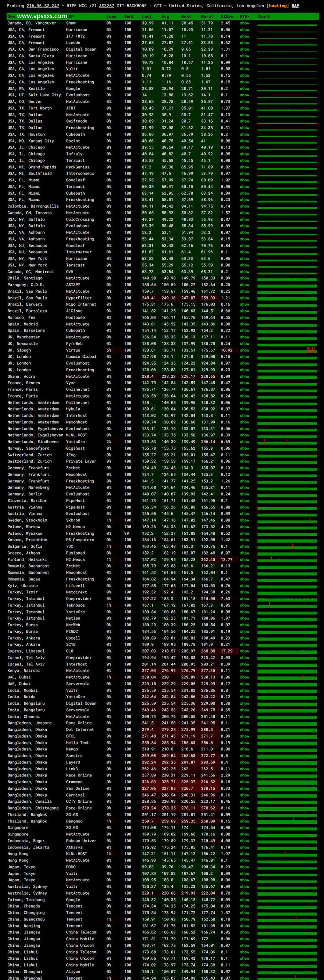
Task: Click the UK, Slough latency chart
Action: tap(287, 350)
